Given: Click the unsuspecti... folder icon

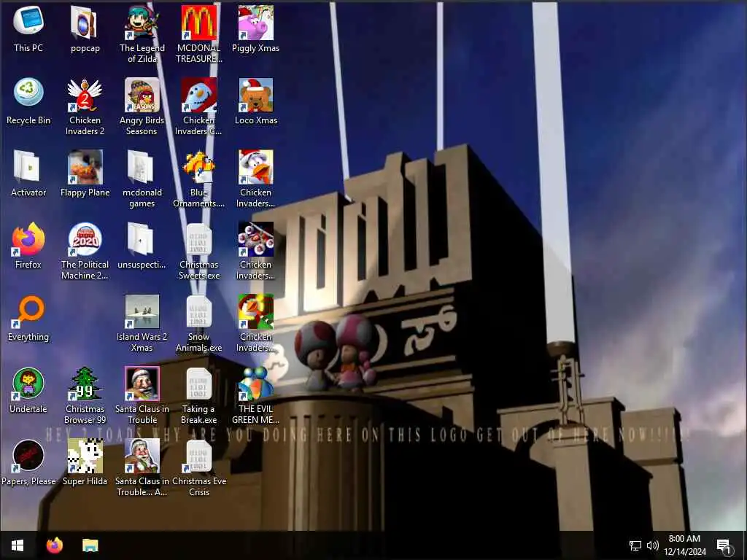Looking at the screenshot, I should pyautogui.click(x=142, y=239).
